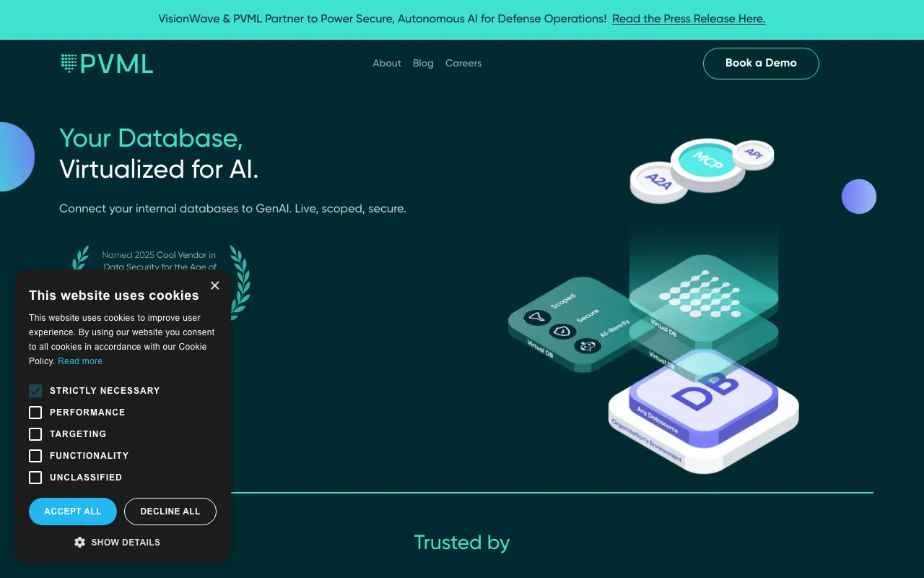The image size is (924, 578).
Task: Click the AI-Ready icon on tile
Action: click(588, 345)
